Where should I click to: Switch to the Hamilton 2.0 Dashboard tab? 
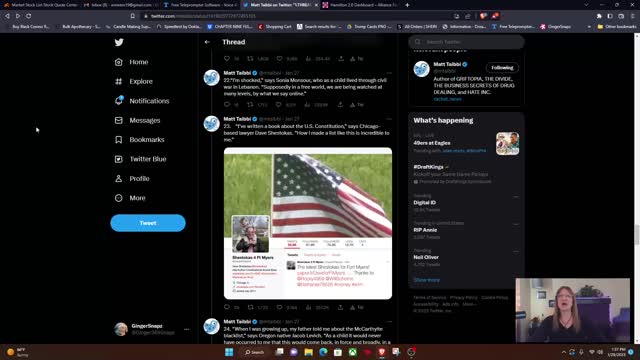click(360, 5)
